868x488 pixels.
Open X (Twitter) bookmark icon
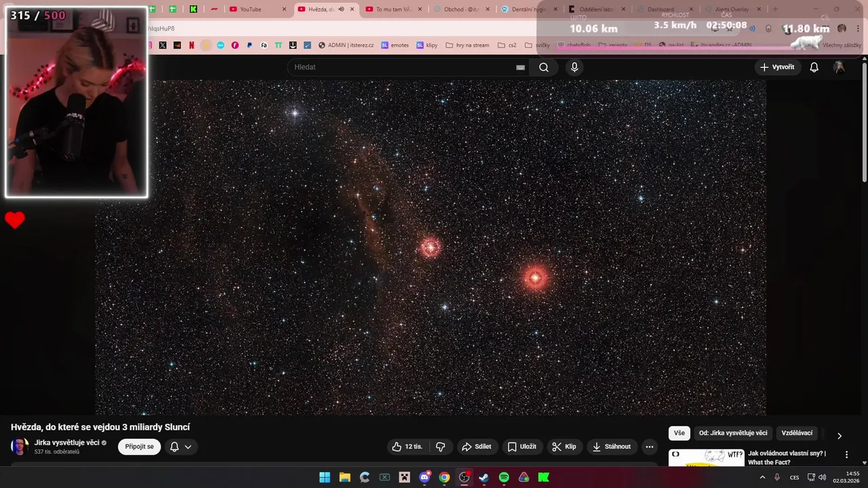(163, 45)
